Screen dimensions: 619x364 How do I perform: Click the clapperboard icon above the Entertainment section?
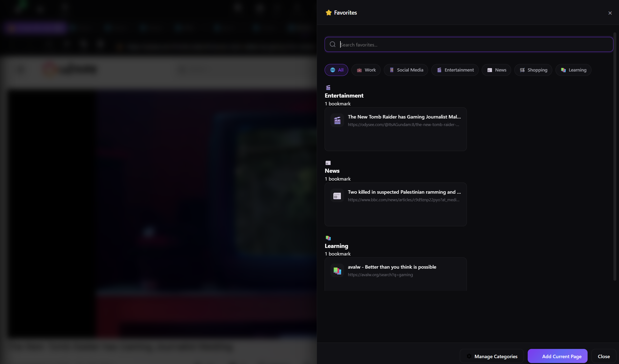(x=328, y=87)
